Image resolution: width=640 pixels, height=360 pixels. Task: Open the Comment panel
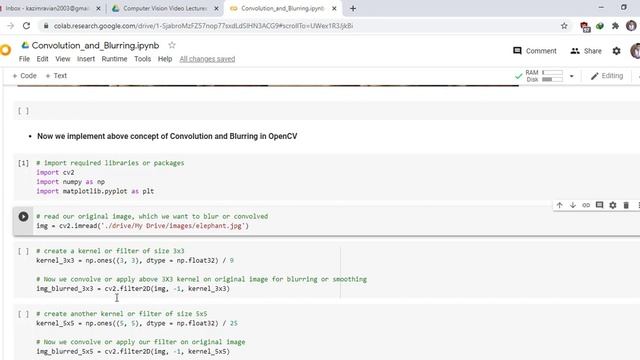[535, 51]
